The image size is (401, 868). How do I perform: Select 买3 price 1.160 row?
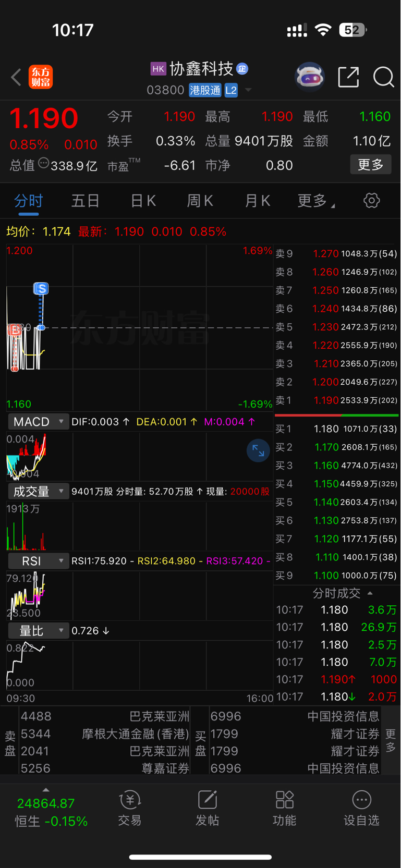click(336, 466)
